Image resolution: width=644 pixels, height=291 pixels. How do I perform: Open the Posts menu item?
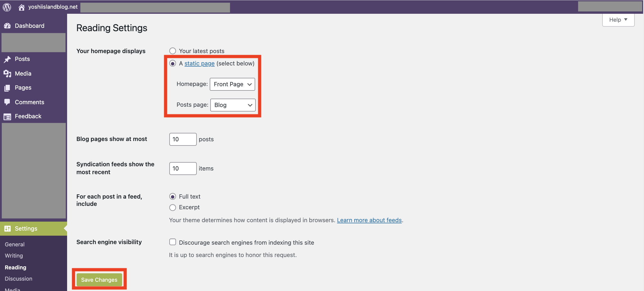(x=22, y=59)
